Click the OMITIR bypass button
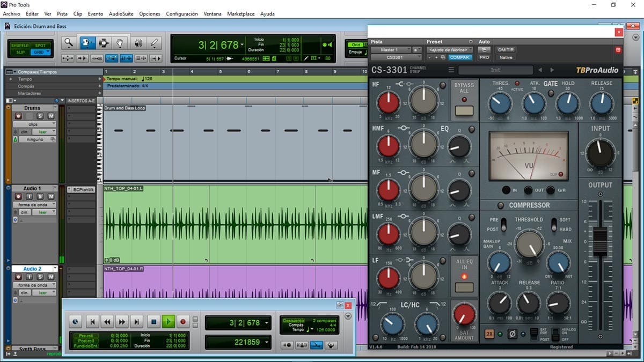This screenshot has width=644, height=362. click(x=506, y=50)
